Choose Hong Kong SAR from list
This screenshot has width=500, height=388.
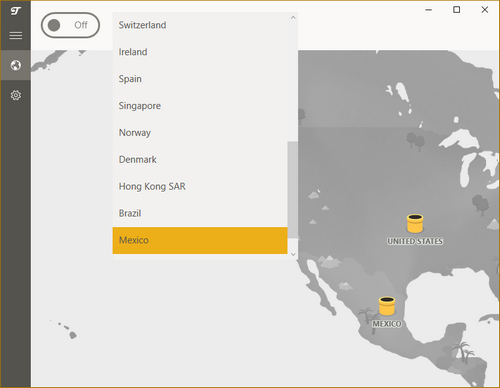[200, 187]
